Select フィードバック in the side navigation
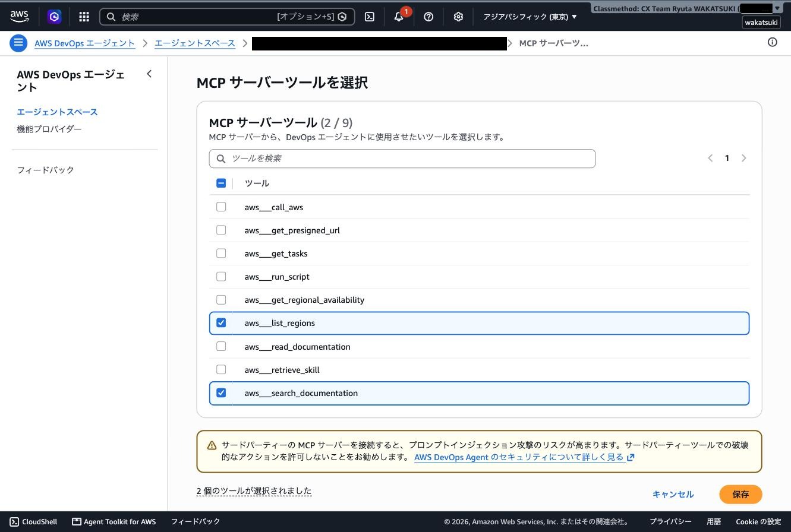 [x=46, y=170]
